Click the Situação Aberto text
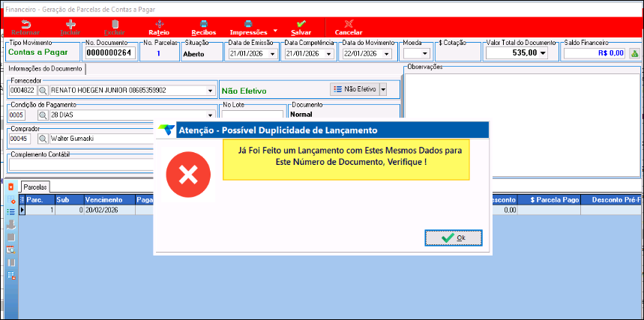Image resolution: width=644 pixels, height=320 pixels. [193, 54]
